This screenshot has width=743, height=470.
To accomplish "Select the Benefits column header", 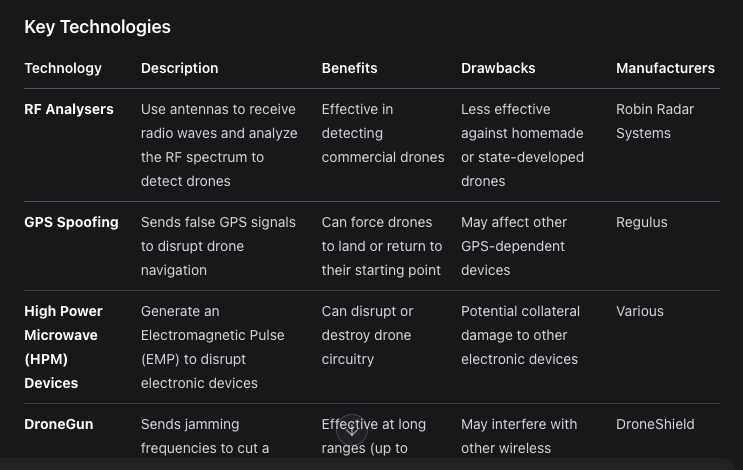I will (x=349, y=68).
